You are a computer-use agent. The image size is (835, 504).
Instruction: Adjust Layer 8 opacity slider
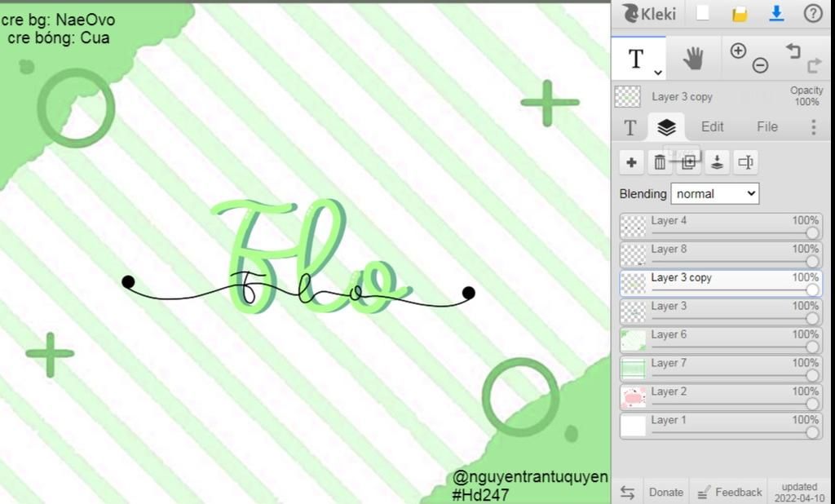pyautogui.click(x=812, y=261)
